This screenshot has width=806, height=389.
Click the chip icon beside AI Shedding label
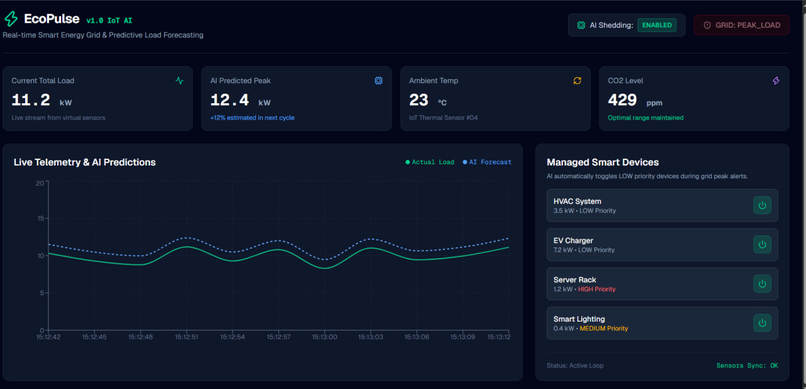click(x=581, y=25)
